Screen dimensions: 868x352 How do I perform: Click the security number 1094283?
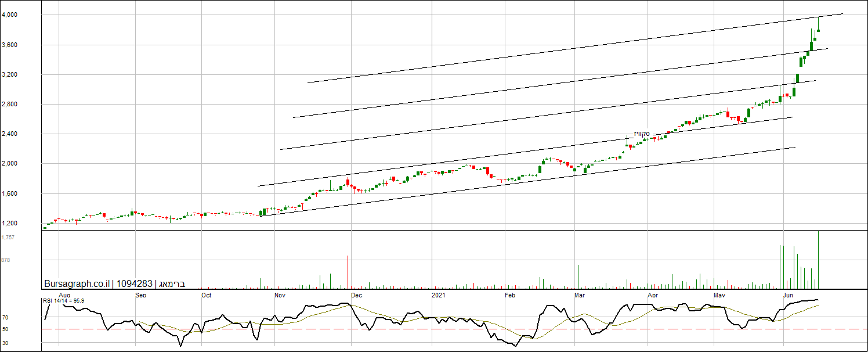coord(134,284)
